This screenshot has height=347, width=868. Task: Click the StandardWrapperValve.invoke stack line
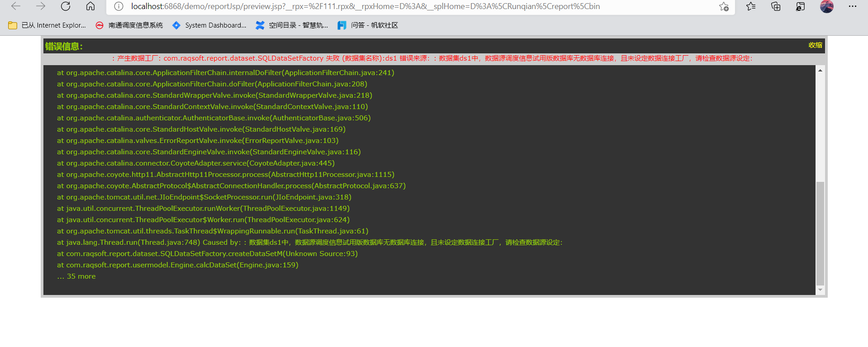[215, 95]
